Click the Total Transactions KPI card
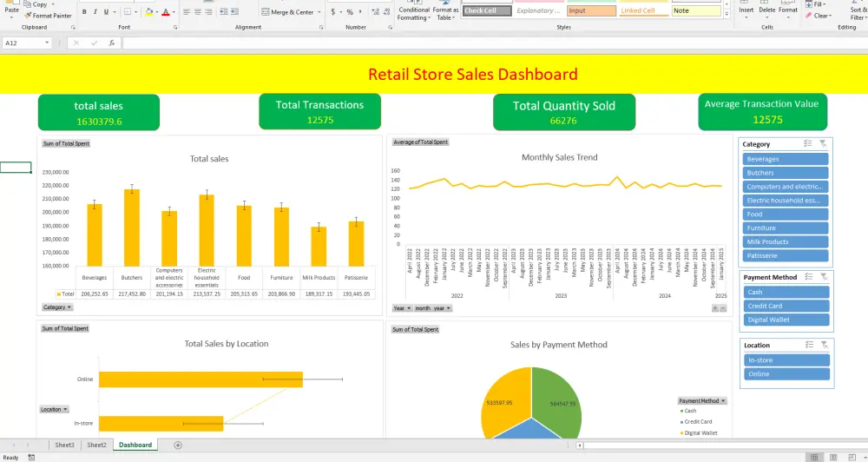This screenshot has height=462, width=868. coord(319,111)
